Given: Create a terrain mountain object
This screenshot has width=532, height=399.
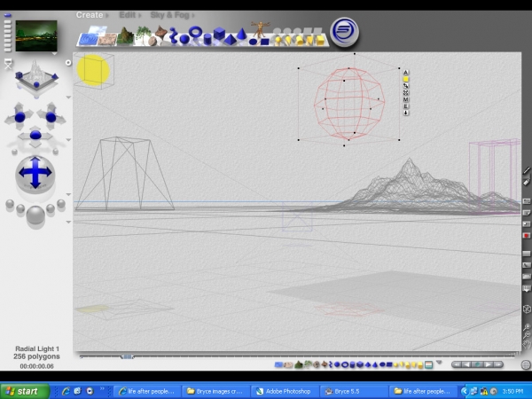Looking at the screenshot, I should (x=126, y=36).
